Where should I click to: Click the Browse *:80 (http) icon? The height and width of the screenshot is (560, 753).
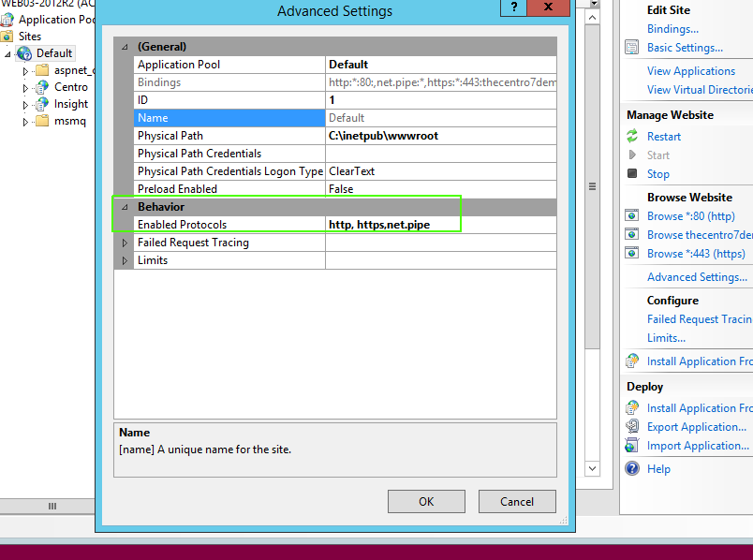[633, 216]
